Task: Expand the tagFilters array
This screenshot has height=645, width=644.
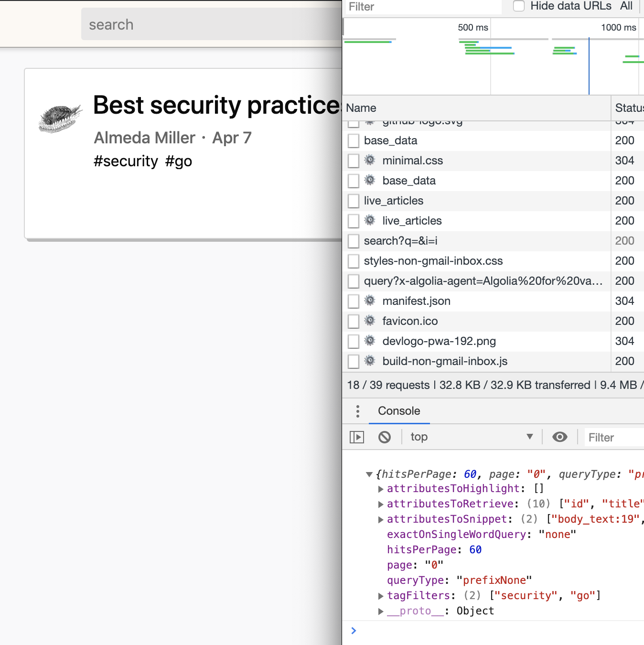Action: (x=381, y=595)
